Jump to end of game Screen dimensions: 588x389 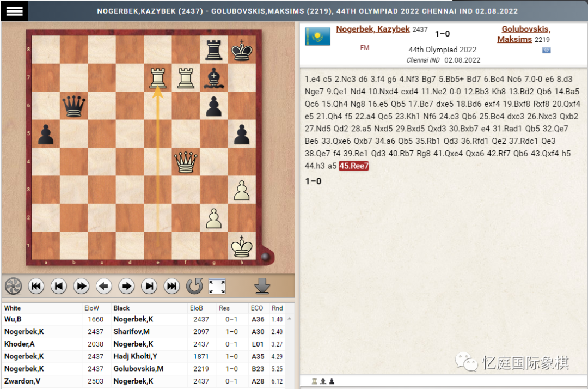[x=171, y=287]
